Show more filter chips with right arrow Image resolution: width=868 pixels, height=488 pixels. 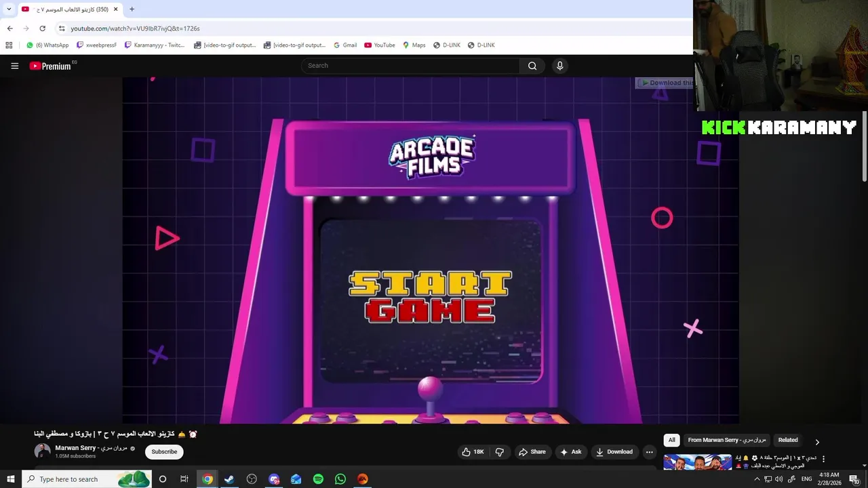(x=817, y=441)
